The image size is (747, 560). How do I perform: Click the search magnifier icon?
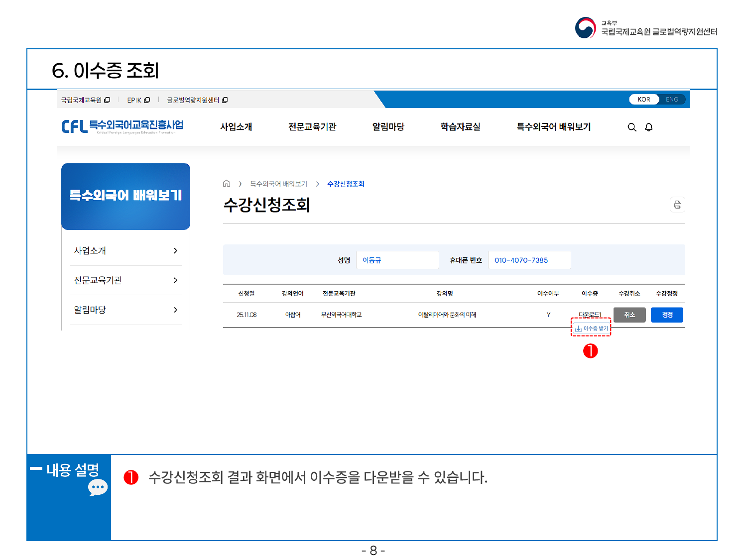632,127
